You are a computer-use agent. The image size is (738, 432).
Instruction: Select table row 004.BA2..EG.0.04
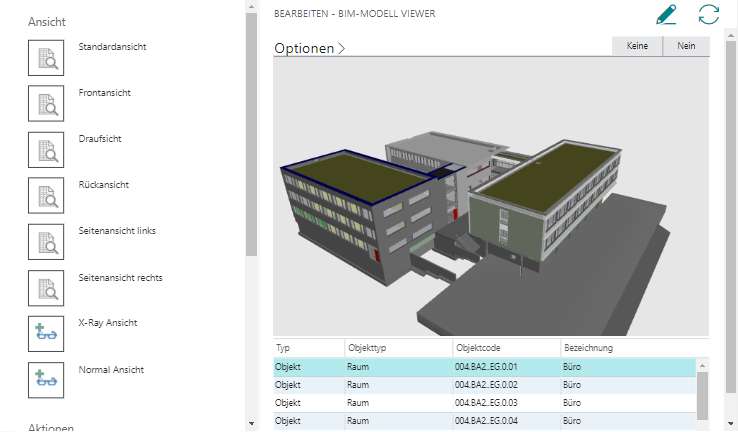(485, 420)
